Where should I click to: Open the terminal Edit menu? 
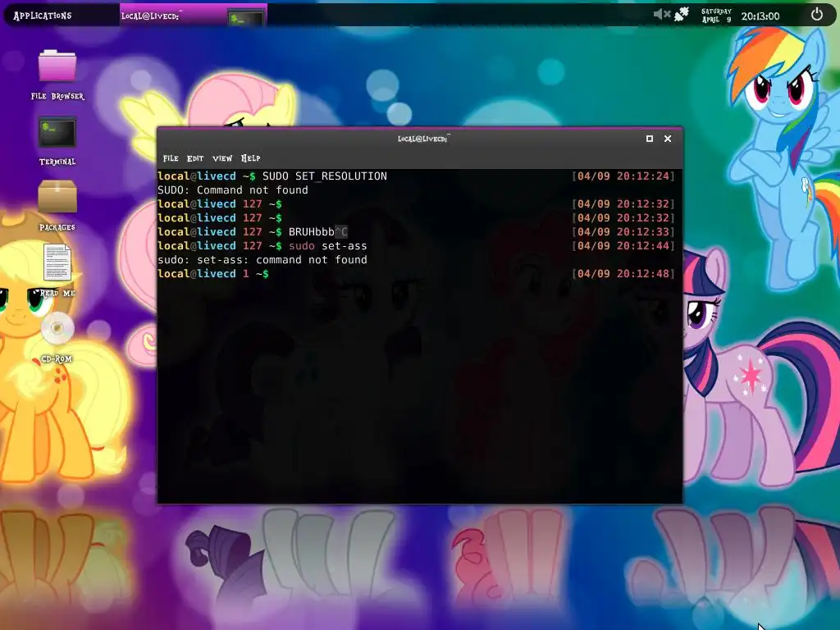(195, 158)
